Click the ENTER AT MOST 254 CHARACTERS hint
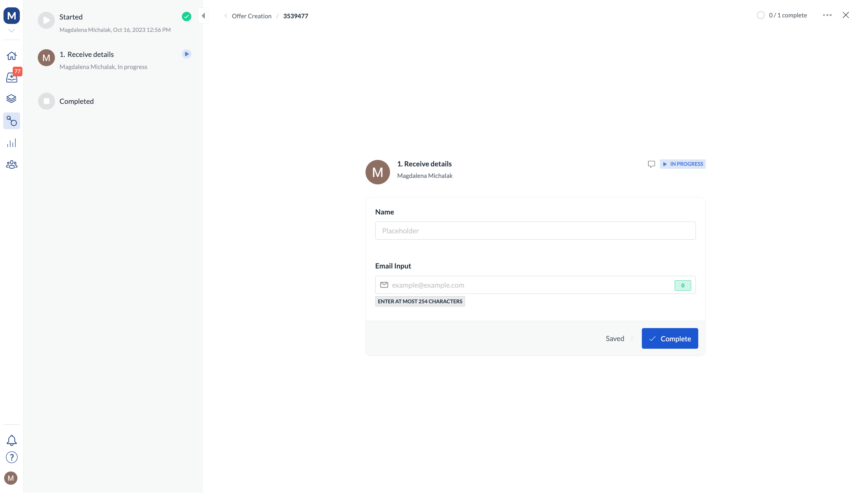Viewport: 868px width, 493px height. pos(420,301)
